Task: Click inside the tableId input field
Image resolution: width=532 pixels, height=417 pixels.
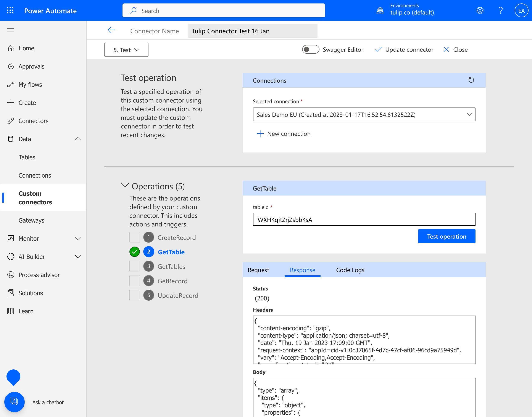Action: pyautogui.click(x=364, y=219)
